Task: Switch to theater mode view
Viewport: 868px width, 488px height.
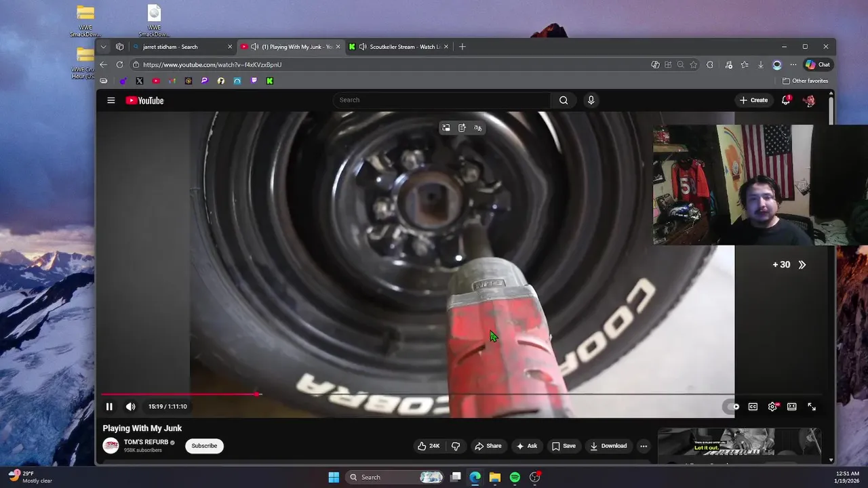Action: tap(791, 407)
